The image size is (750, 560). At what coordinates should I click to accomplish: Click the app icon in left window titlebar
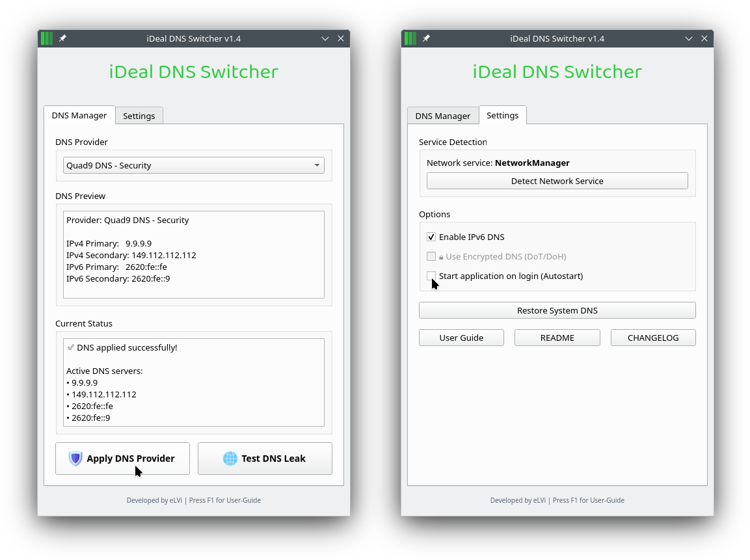click(47, 38)
